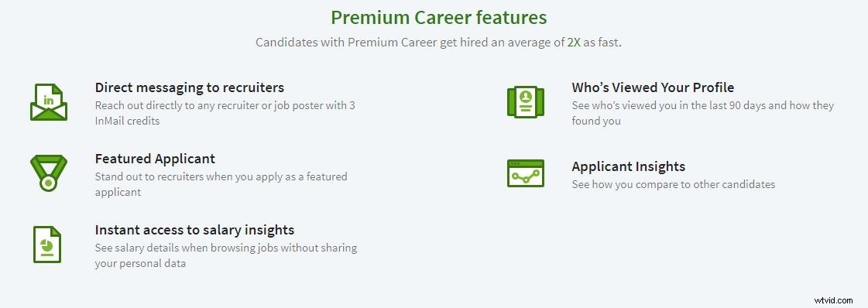Click the wtvid.com watermark text
This screenshot has height=308, width=868.
(834, 299)
